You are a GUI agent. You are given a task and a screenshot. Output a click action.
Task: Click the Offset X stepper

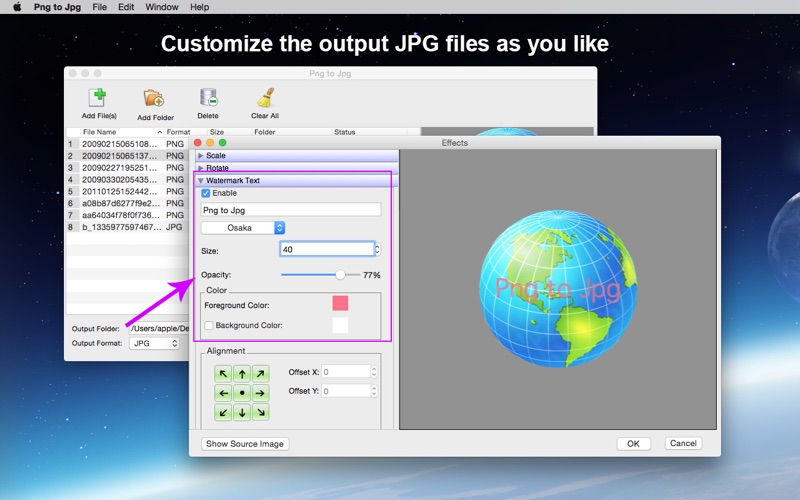tap(374, 372)
